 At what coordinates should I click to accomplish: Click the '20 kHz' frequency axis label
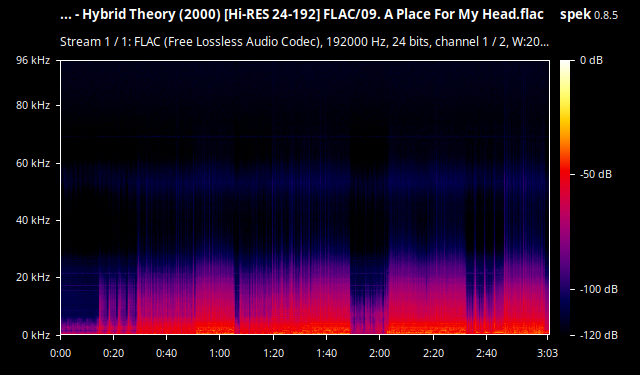pos(33,277)
